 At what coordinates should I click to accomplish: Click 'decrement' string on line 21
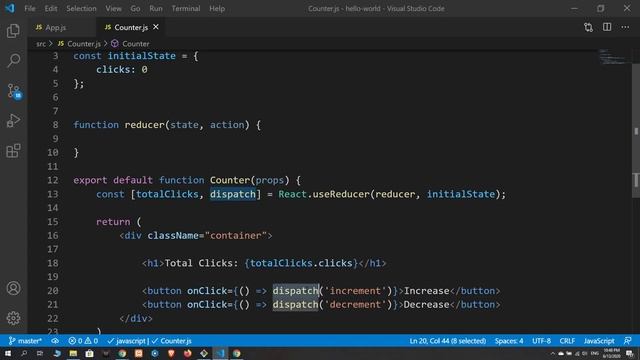[355, 305]
